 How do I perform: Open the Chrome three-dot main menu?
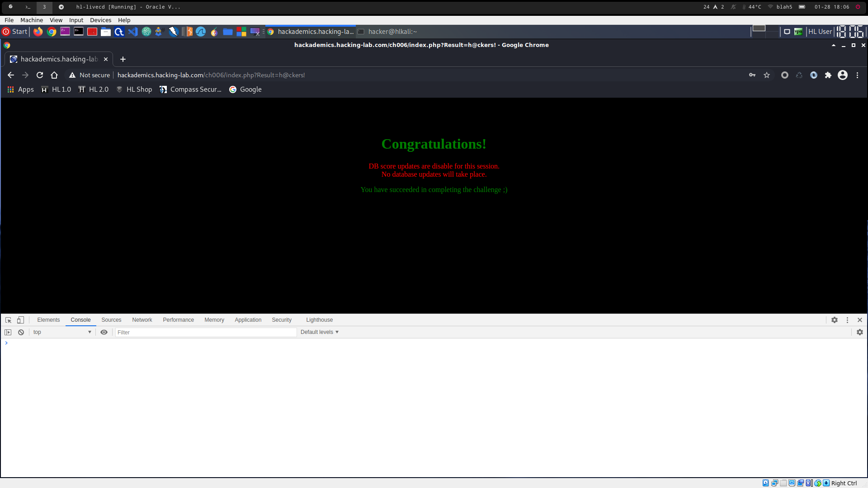point(857,75)
